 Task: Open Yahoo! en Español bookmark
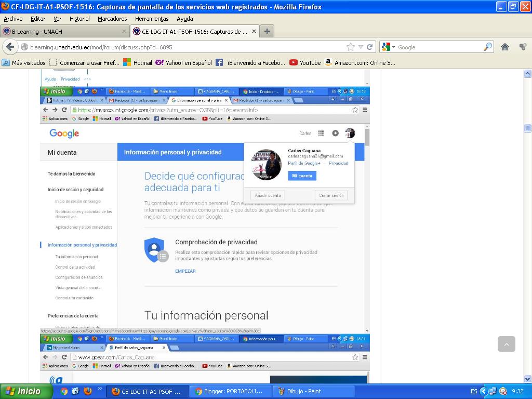183,63
